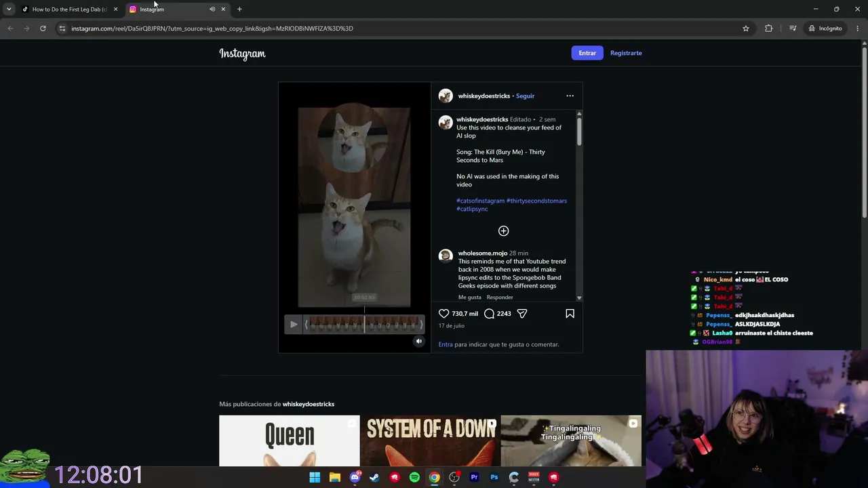Open Google Chrome from the taskbar

point(435,477)
